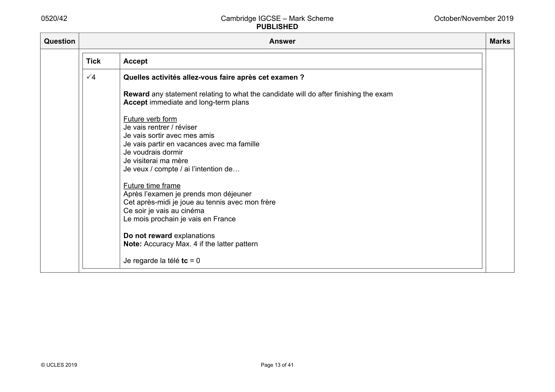Click 'Je vais partir en vacances avec ma famille'

click(x=191, y=144)
